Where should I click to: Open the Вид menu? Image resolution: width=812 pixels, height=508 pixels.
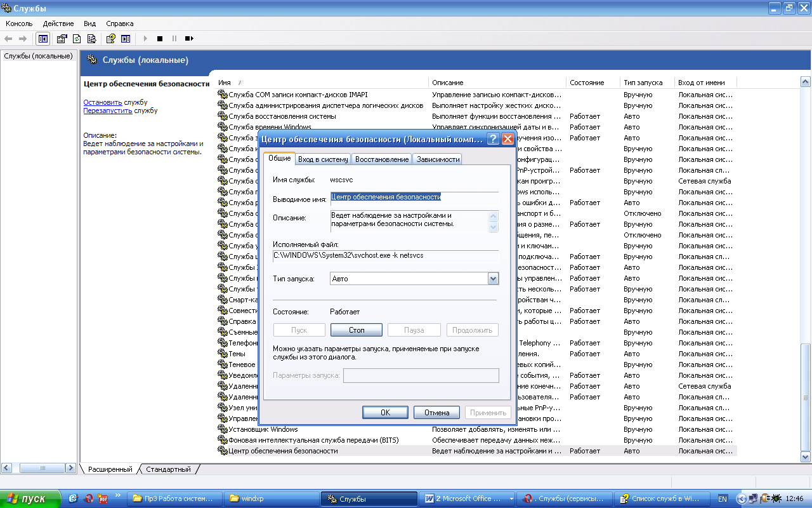point(90,23)
